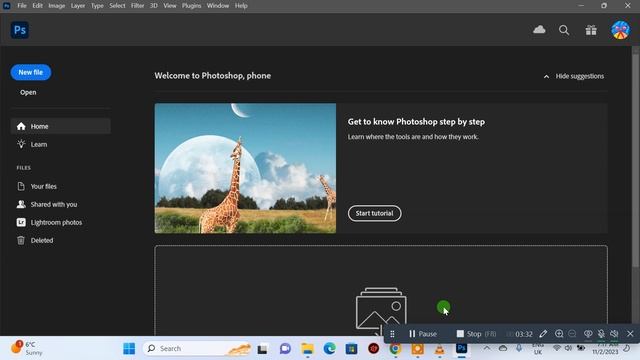Open the Edit menu

tap(38, 6)
